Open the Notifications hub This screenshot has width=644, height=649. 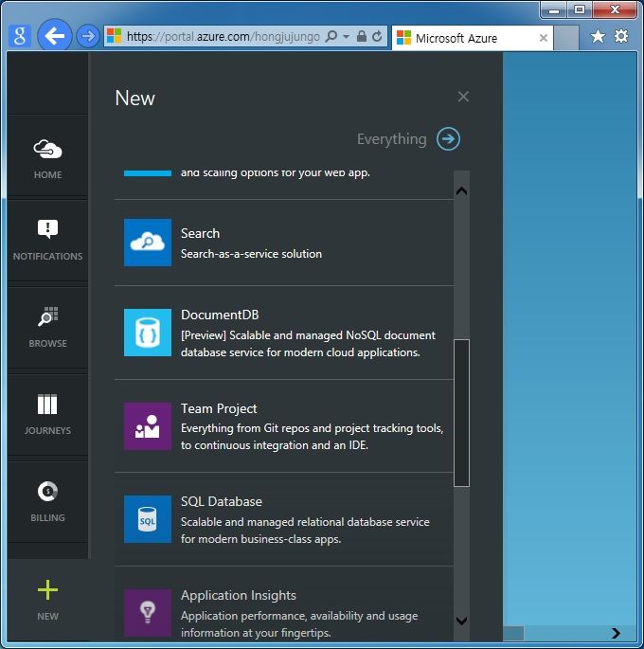click(x=47, y=241)
